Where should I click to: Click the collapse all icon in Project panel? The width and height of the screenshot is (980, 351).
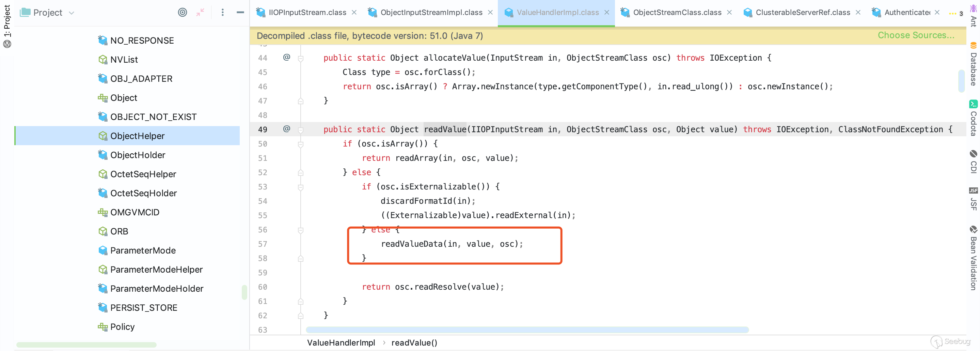[200, 12]
